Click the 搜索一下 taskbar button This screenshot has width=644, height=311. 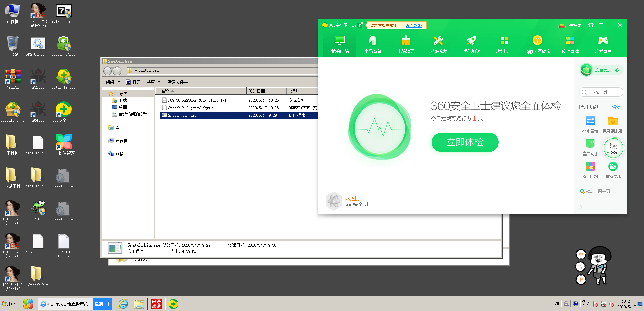[x=102, y=304]
